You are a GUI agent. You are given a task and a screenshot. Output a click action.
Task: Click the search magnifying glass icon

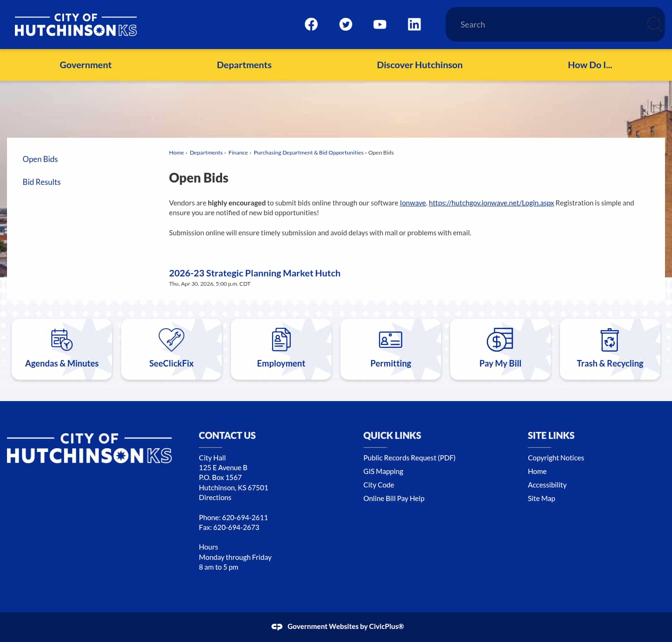point(653,24)
